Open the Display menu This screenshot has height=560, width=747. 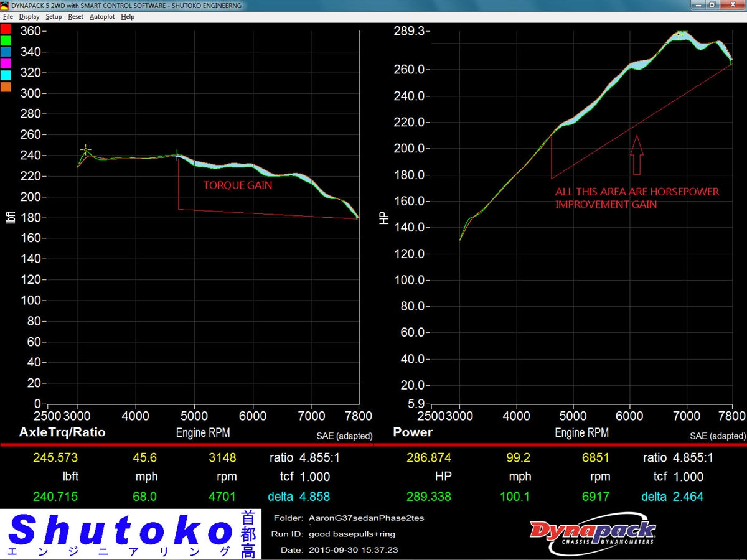[x=29, y=17]
